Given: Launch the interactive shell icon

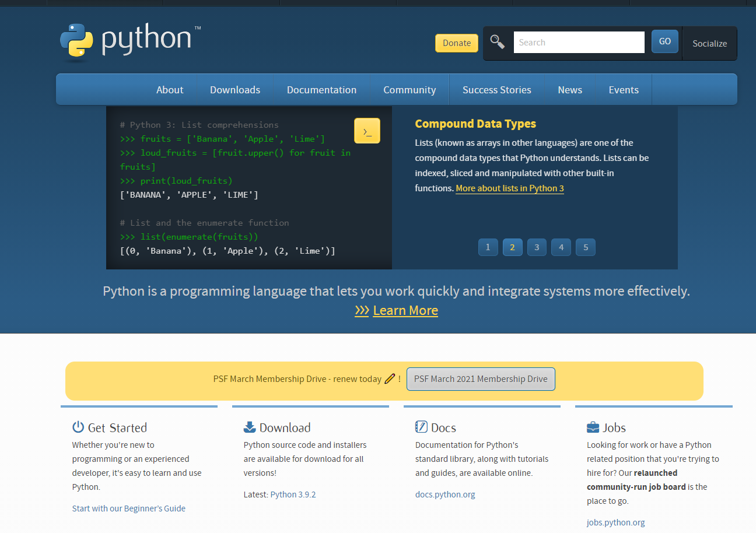Looking at the screenshot, I should tap(367, 131).
